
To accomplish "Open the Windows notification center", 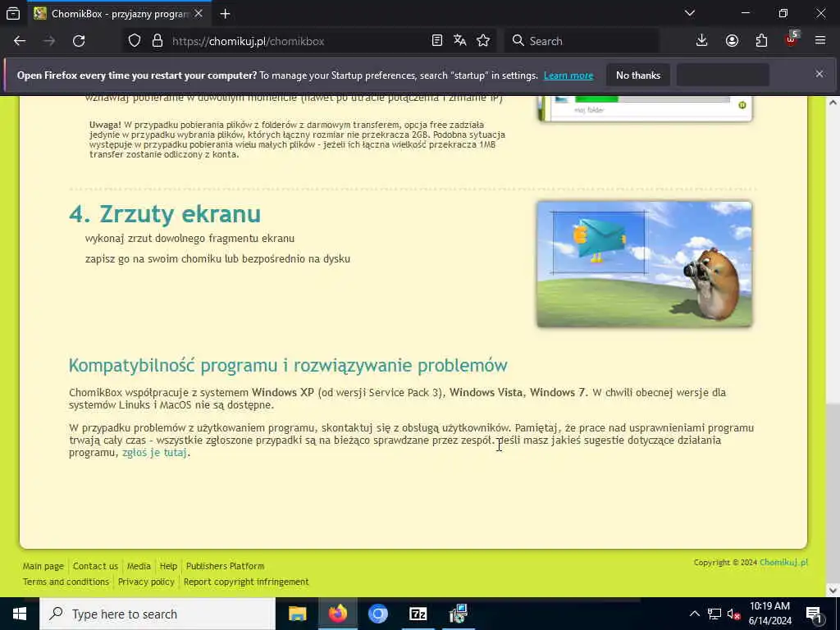I will [x=814, y=614].
